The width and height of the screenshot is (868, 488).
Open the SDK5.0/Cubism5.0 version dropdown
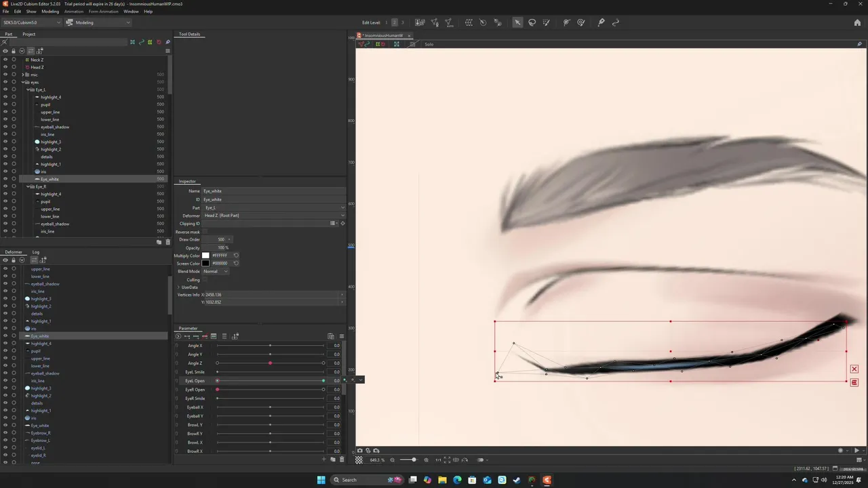click(x=31, y=22)
